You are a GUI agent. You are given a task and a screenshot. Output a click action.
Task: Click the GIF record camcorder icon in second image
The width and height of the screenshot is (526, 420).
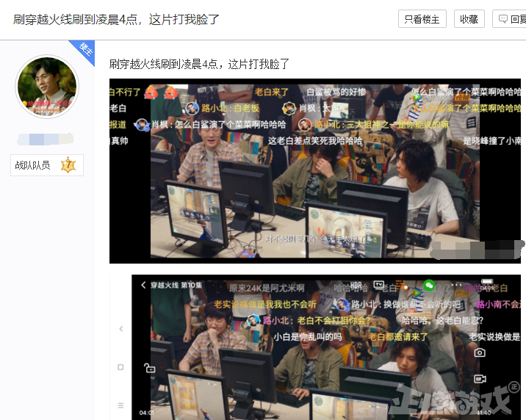pos(480,379)
